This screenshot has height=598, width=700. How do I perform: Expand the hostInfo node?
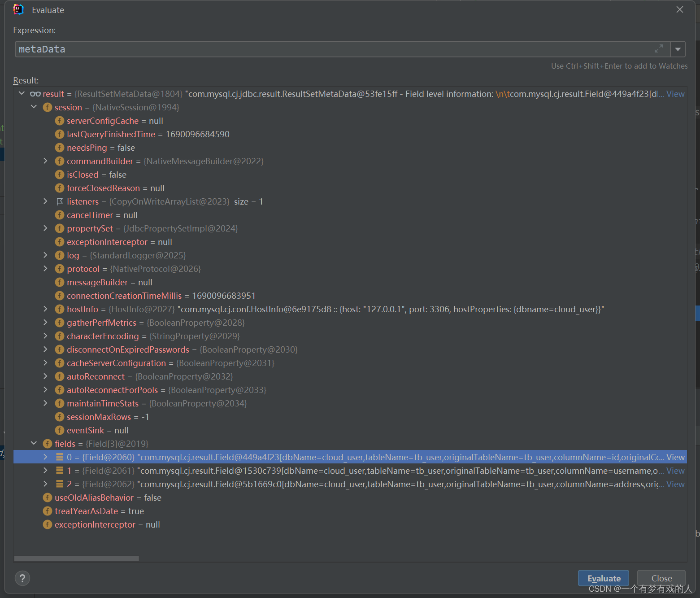pyautogui.click(x=45, y=309)
